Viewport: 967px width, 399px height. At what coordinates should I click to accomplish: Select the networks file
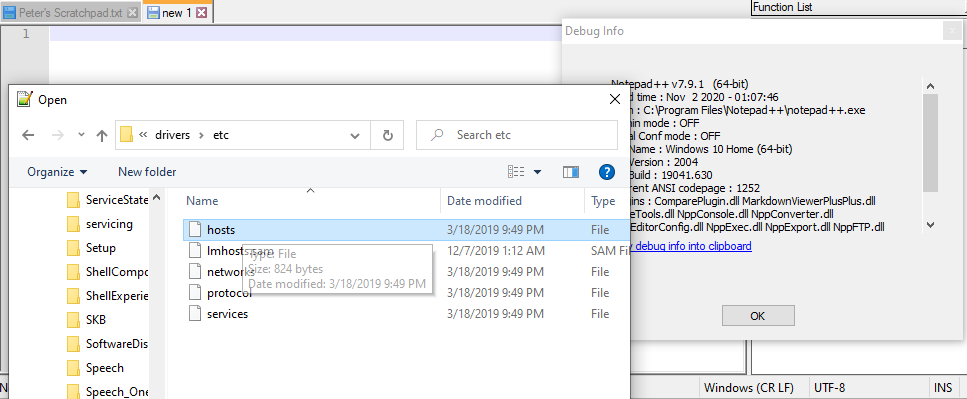pyautogui.click(x=406, y=272)
